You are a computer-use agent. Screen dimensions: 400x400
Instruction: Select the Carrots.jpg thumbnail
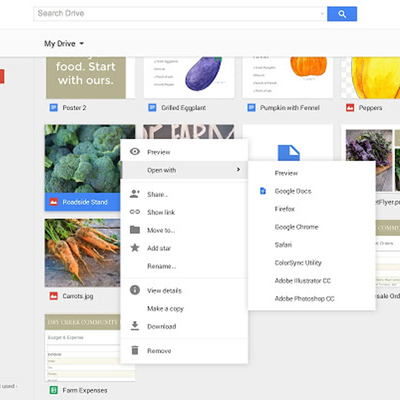pos(82,253)
